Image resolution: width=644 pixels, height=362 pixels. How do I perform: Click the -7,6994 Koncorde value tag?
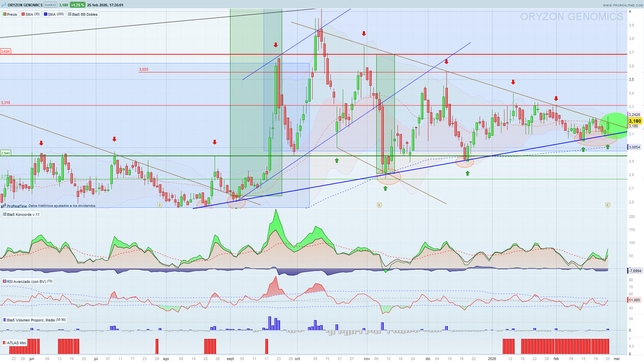point(634,271)
